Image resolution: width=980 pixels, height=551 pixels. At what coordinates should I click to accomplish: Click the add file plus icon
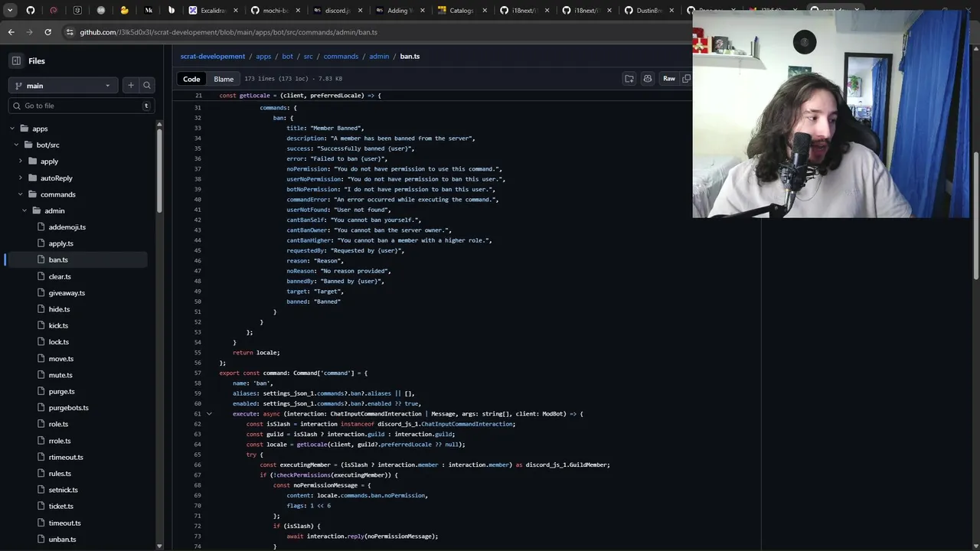[x=131, y=86]
